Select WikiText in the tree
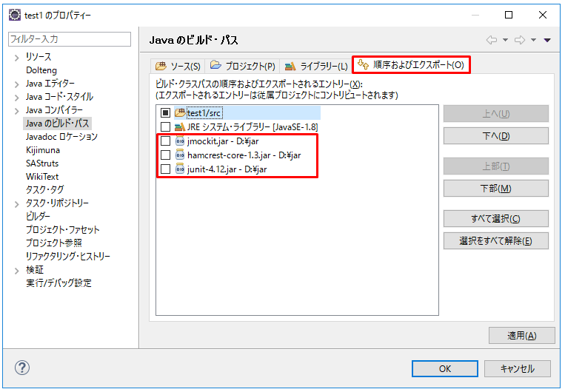 [x=42, y=177]
